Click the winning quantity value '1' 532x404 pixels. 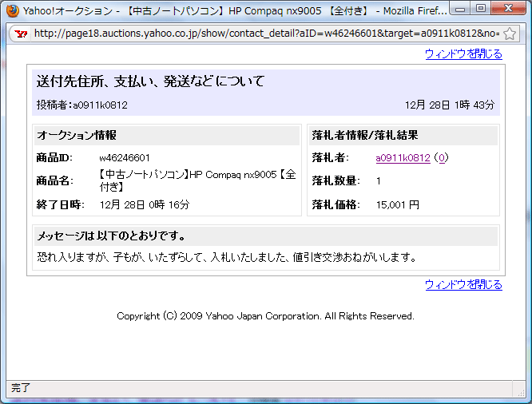(x=379, y=181)
